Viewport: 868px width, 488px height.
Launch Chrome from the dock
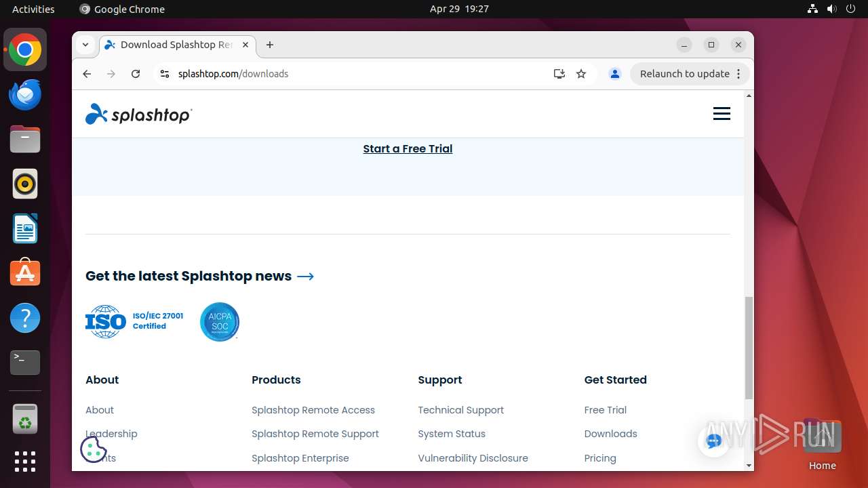[x=25, y=50]
